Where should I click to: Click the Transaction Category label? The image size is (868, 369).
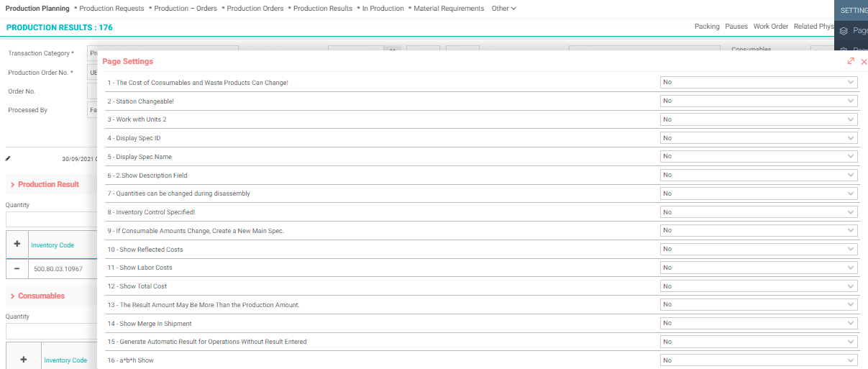click(40, 53)
